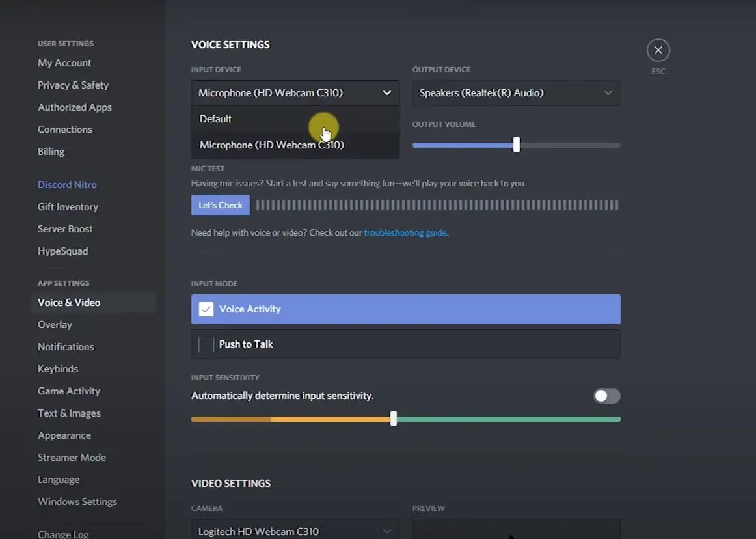Go to Appearance settings

pos(64,435)
